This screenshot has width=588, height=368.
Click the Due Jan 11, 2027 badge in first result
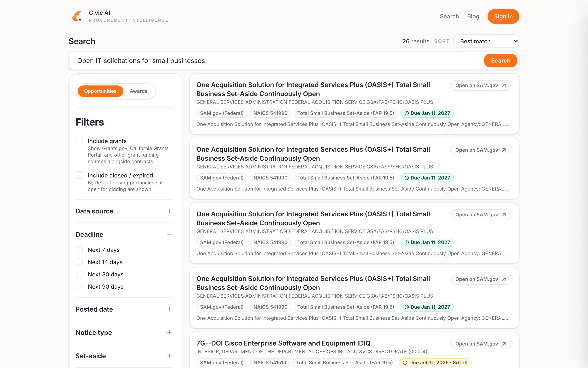[427, 113]
